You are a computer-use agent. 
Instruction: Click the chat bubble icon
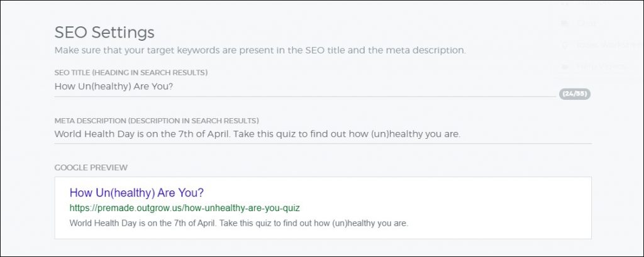(565, 24)
